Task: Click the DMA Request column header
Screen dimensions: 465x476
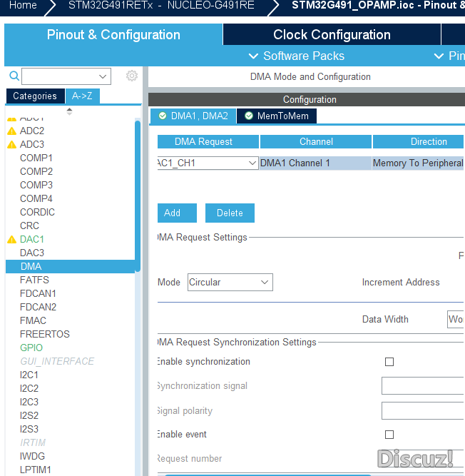Action: pyautogui.click(x=208, y=142)
